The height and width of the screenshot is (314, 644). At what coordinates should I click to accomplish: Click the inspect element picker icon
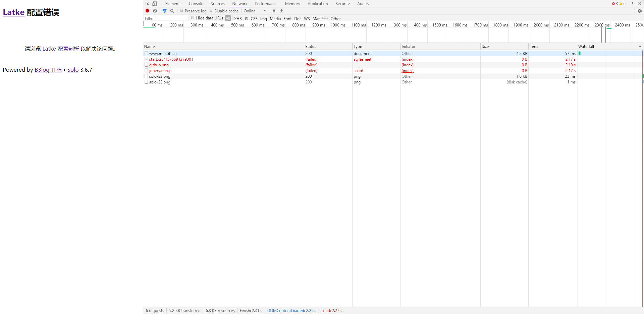coord(147,4)
